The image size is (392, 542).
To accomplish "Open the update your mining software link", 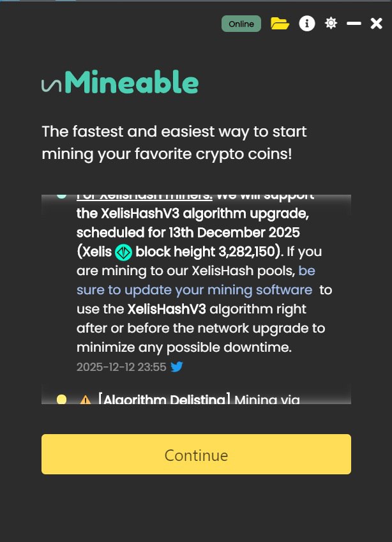I will click(194, 289).
